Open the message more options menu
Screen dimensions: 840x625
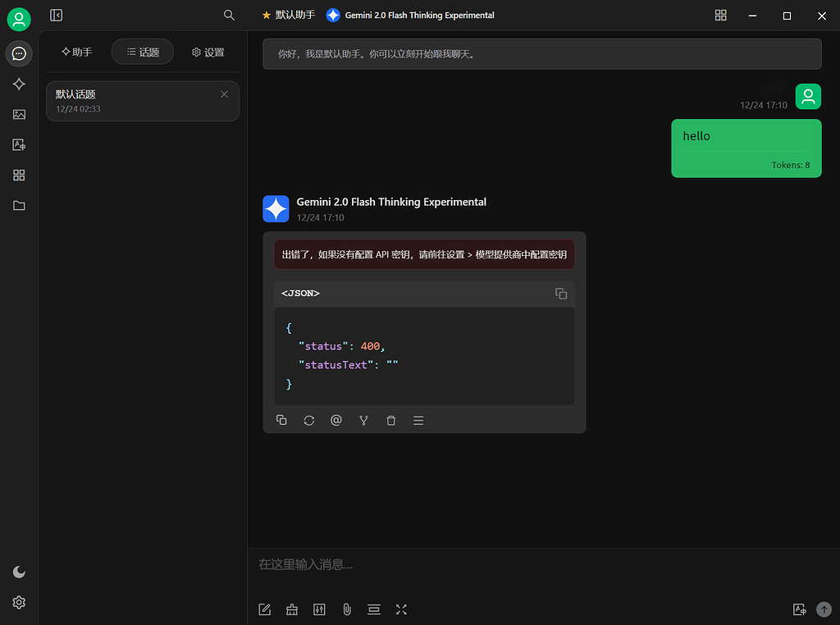tap(418, 421)
